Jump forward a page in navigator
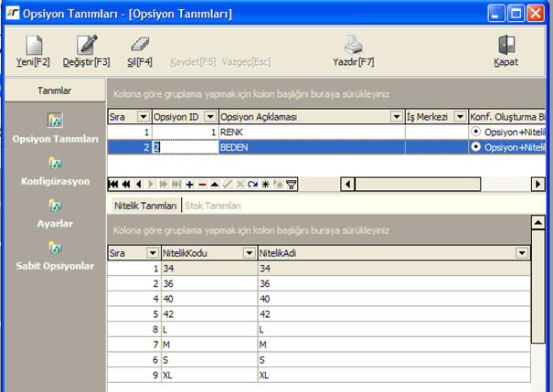Viewport: 553px width, 392px height. pyautogui.click(x=164, y=184)
